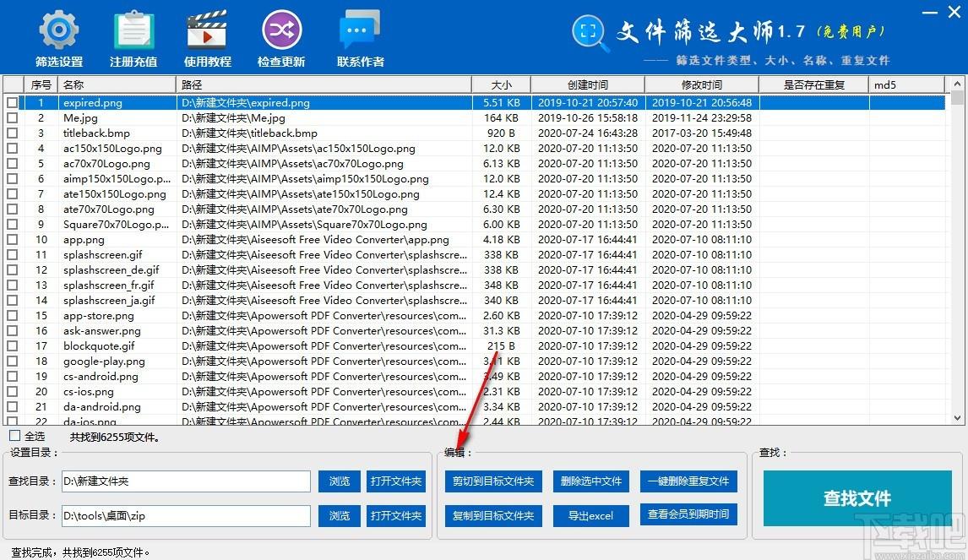Check the box for blockquote.gif row

[13, 345]
